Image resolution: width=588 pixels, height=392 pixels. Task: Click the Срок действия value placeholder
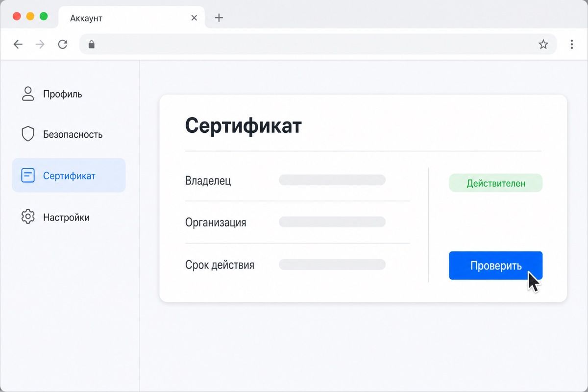click(x=332, y=265)
